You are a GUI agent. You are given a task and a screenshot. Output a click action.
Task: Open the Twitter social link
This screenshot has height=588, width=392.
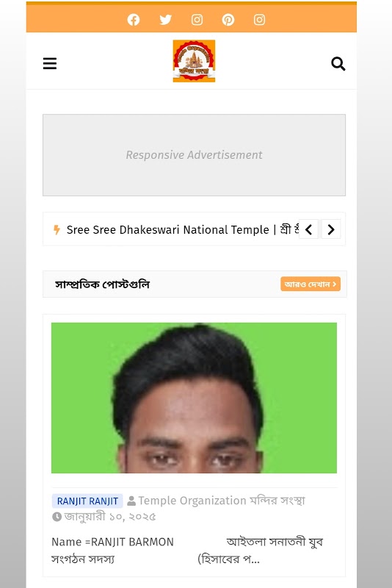coord(165,20)
